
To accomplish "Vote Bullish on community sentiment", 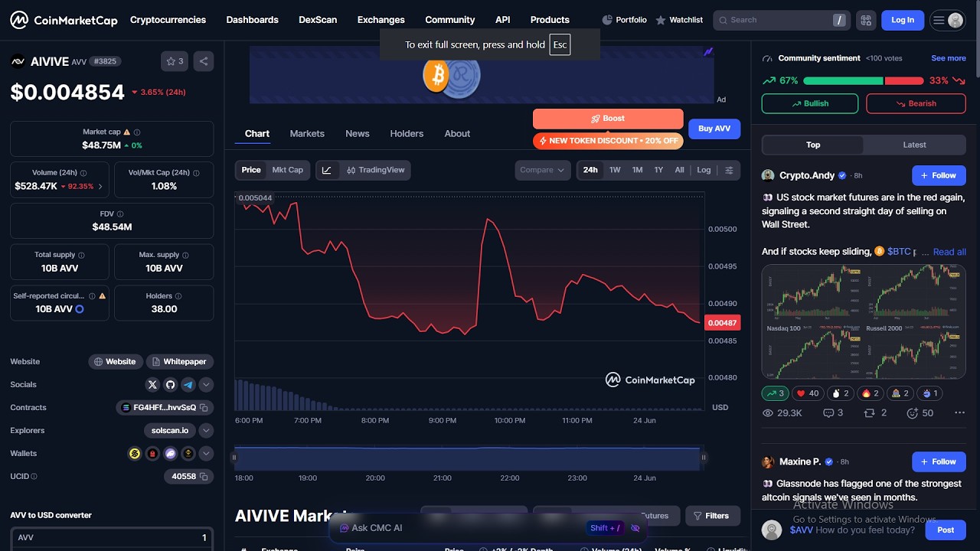I will 810,103.
